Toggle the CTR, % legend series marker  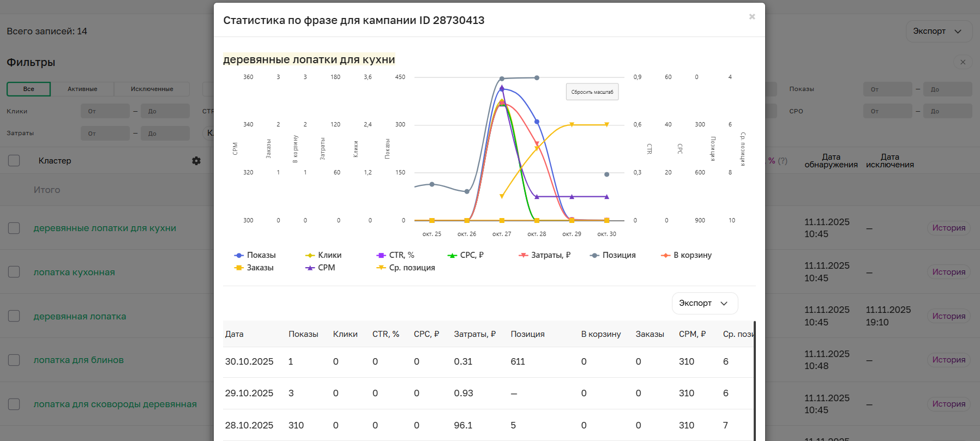pyautogui.click(x=381, y=255)
